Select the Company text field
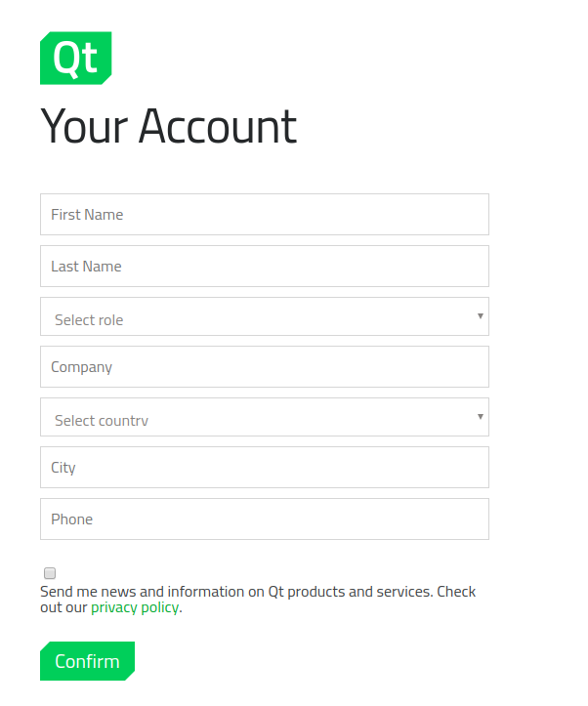This screenshot has width=588, height=706. coord(265,366)
